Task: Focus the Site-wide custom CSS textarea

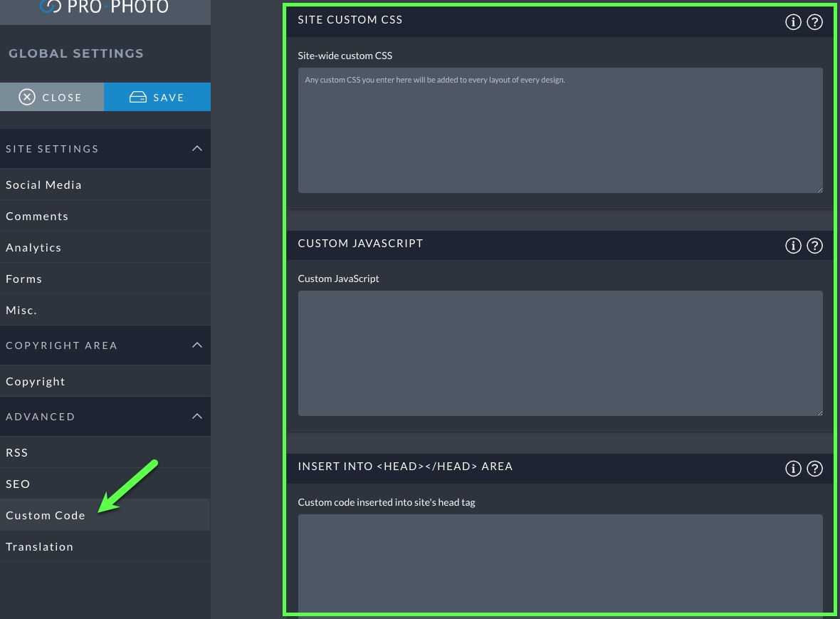Action: click(x=560, y=130)
